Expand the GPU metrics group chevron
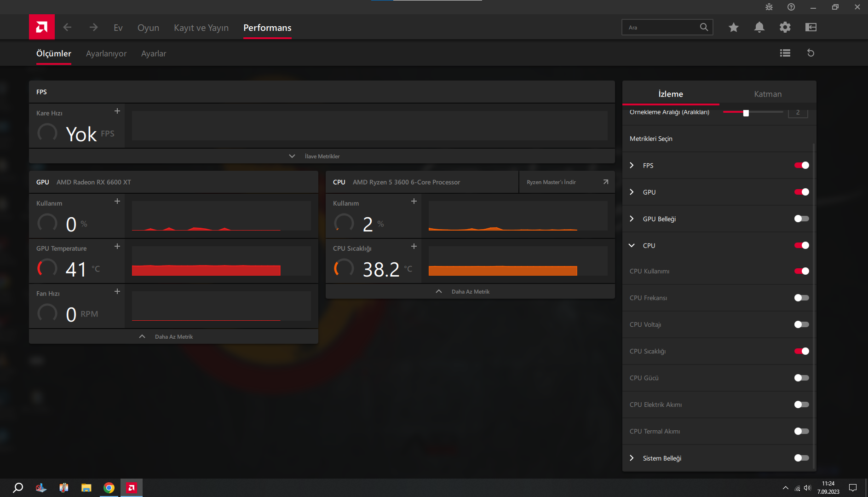The height and width of the screenshot is (497, 868). (x=632, y=192)
